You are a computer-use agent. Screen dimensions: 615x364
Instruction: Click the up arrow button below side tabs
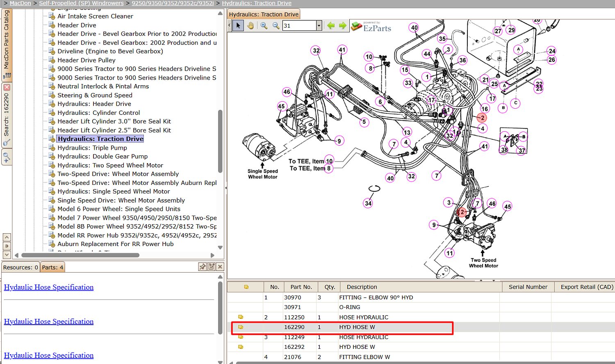tap(7, 237)
